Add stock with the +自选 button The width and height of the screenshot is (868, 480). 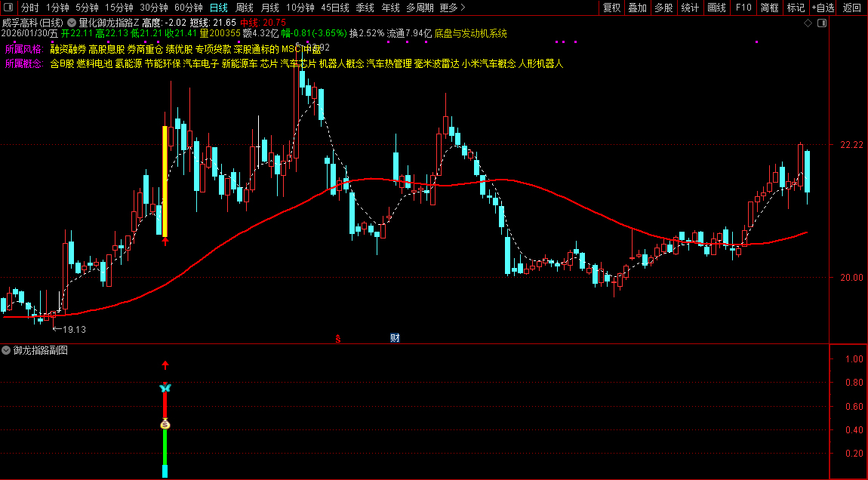[x=823, y=8]
